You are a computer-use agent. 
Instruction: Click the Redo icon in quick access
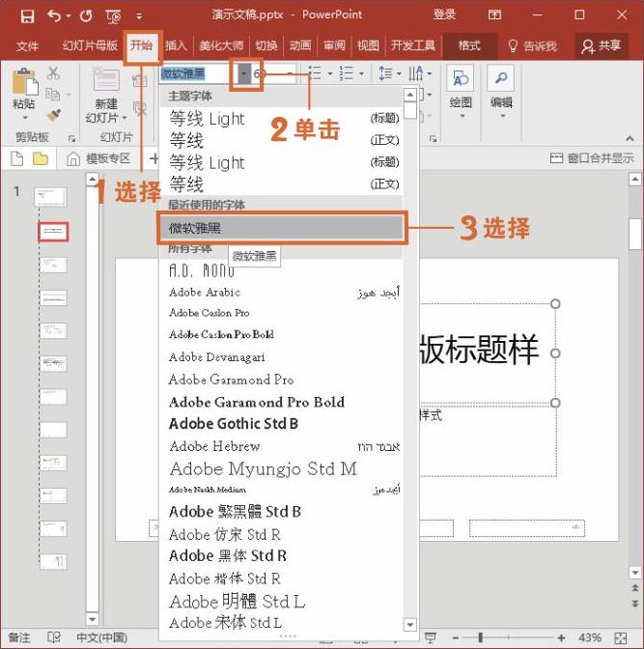86,16
